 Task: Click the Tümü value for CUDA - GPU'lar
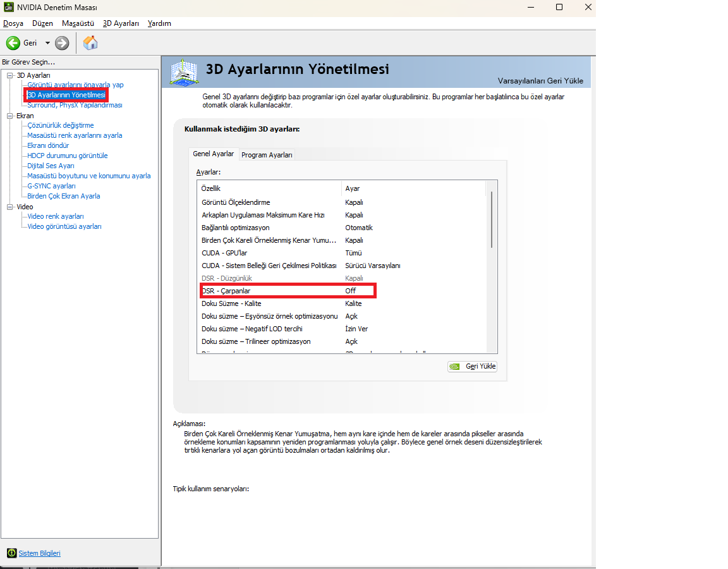click(x=353, y=253)
